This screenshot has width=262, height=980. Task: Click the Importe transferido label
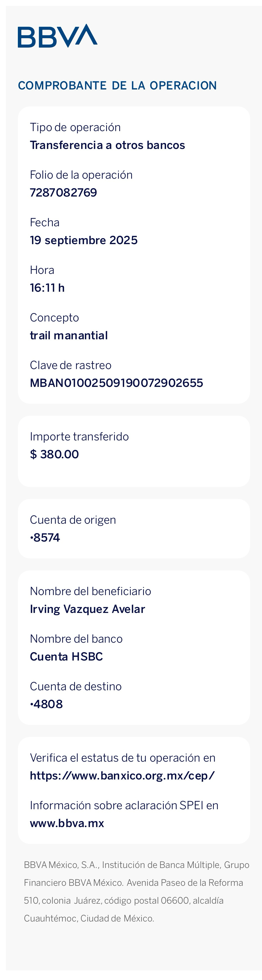click(x=79, y=436)
